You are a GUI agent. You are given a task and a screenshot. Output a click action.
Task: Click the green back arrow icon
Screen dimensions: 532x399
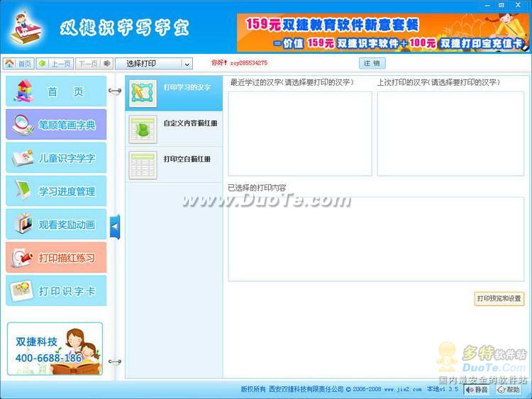pyautogui.click(x=42, y=63)
